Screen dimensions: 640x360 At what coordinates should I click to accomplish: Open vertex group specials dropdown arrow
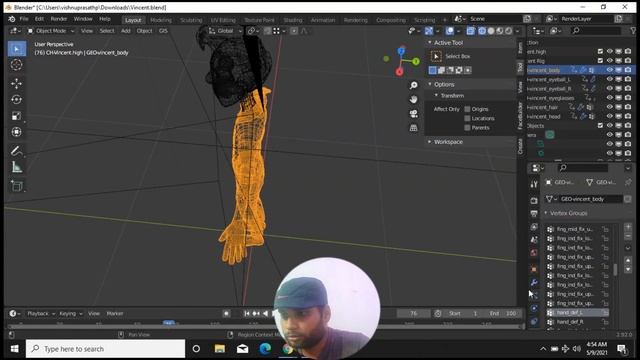628,248
